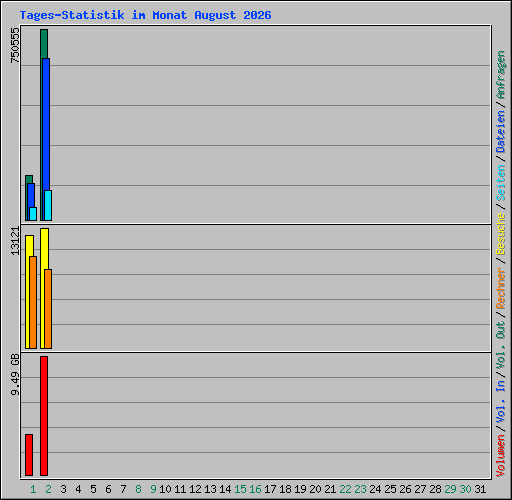Click the Anfragen legend label
The height and width of the screenshot is (500, 512).
501,75
